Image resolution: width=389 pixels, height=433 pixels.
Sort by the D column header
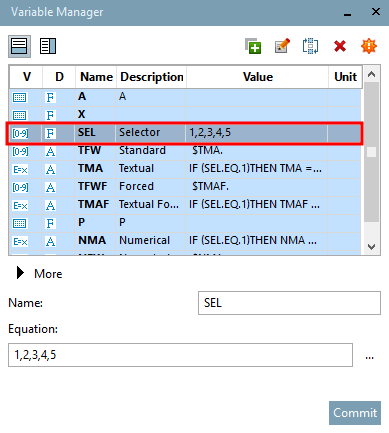coord(59,77)
